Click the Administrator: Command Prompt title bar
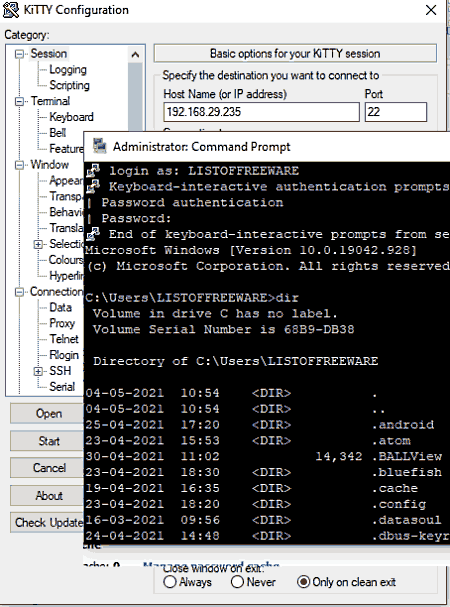The height and width of the screenshot is (607, 450). click(x=267, y=146)
